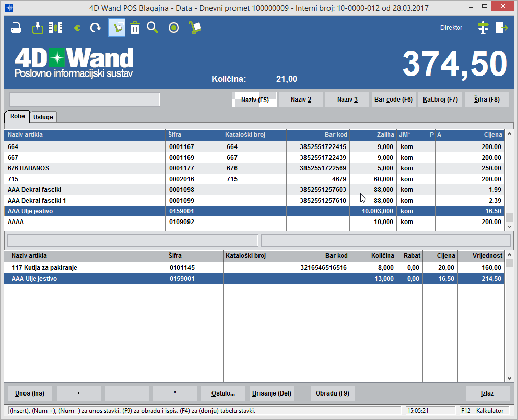
Task: Click the linked documents toolbar icon
Action: click(x=56, y=28)
